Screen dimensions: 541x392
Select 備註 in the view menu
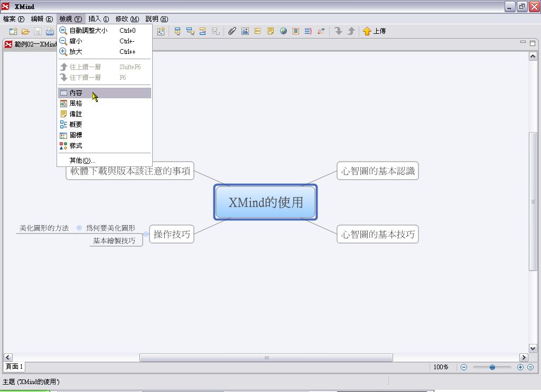pyautogui.click(x=105, y=114)
